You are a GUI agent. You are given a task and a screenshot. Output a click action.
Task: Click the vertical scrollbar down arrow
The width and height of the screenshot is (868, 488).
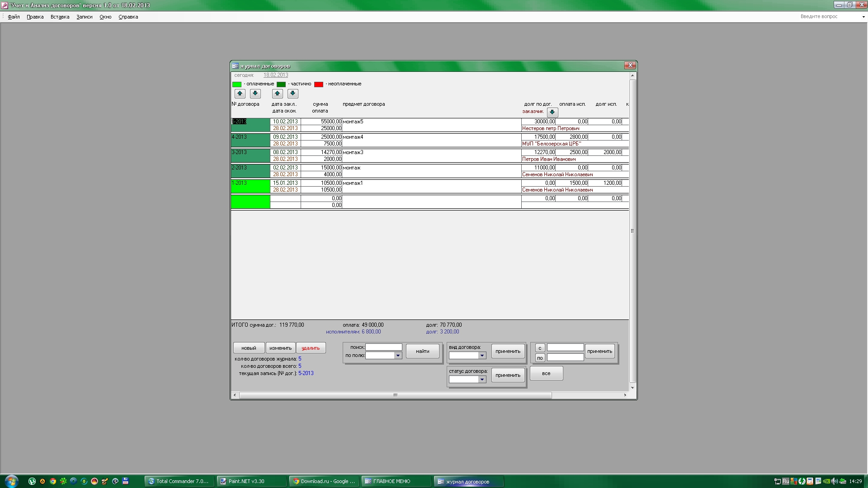(x=632, y=388)
